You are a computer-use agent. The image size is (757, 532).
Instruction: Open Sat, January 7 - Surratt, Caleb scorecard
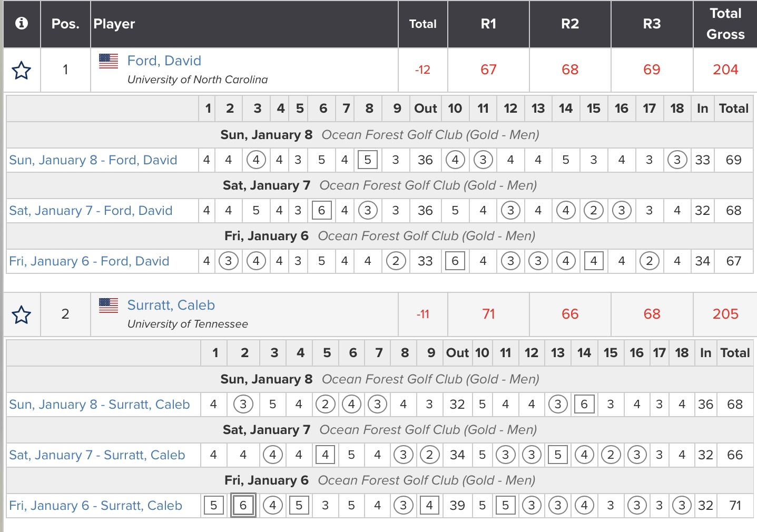tap(97, 455)
